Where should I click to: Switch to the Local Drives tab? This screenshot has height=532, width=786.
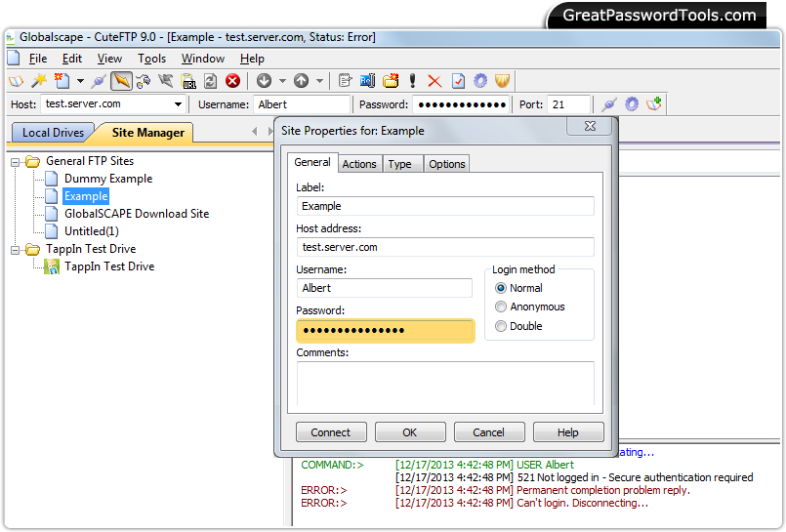point(53,133)
